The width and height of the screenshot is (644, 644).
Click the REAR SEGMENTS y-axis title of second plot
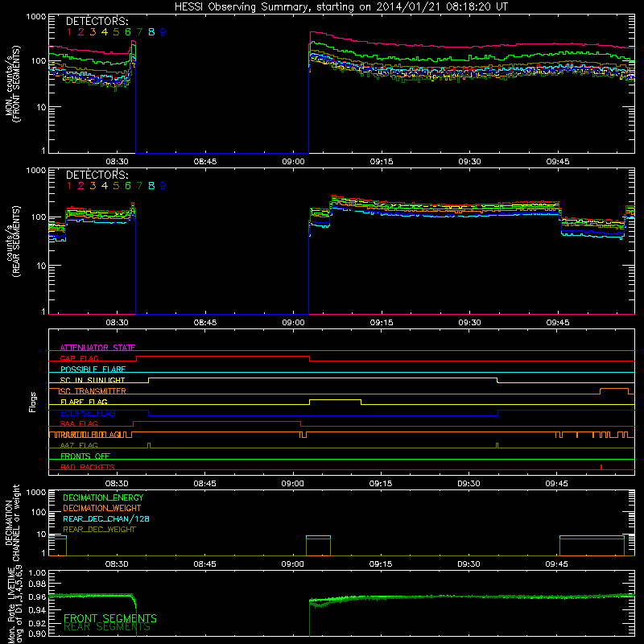click(x=16, y=242)
